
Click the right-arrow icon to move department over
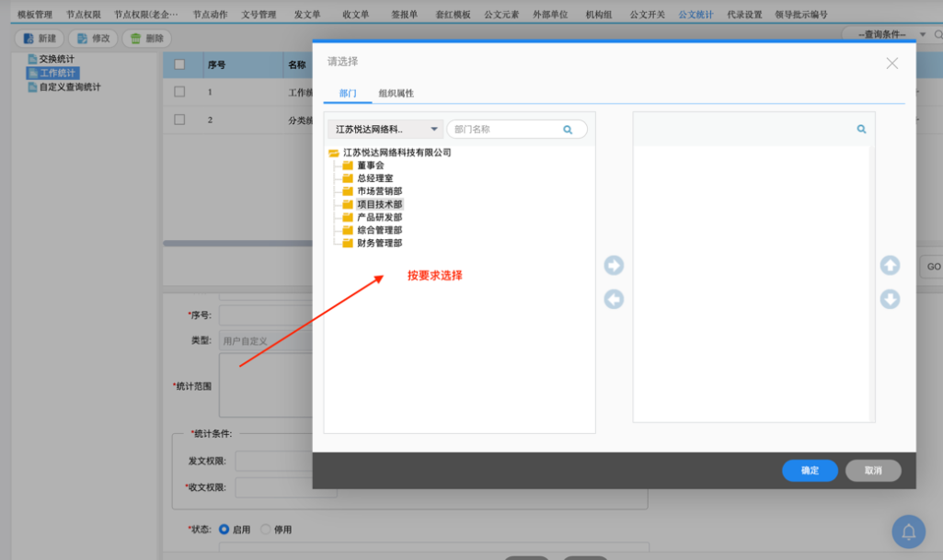(x=613, y=266)
